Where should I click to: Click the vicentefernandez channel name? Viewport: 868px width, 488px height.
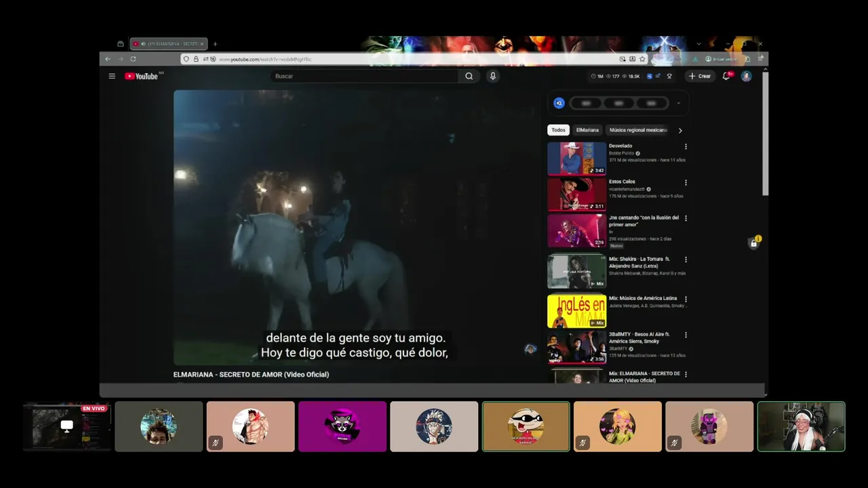[626, 189]
